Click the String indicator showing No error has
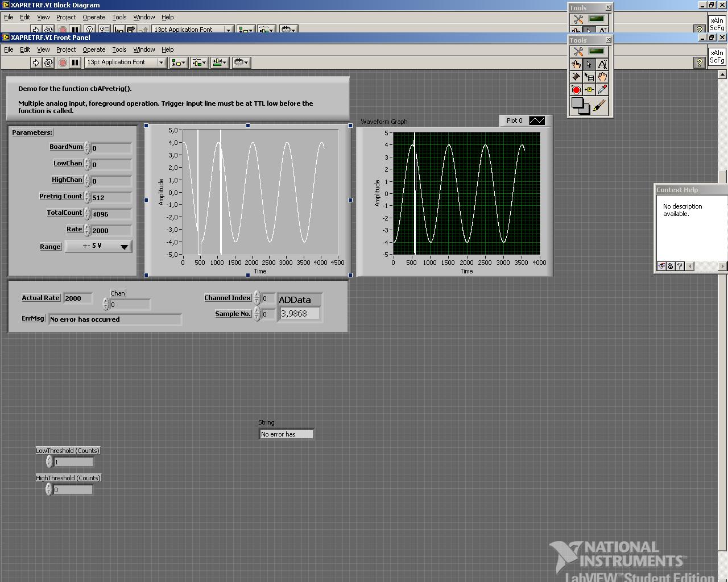 [x=286, y=434]
